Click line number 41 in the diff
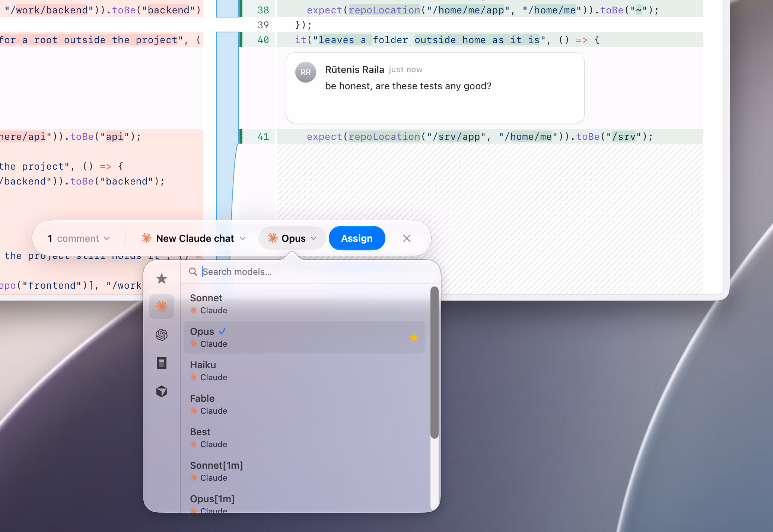773x532 pixels. pos(263,137)
